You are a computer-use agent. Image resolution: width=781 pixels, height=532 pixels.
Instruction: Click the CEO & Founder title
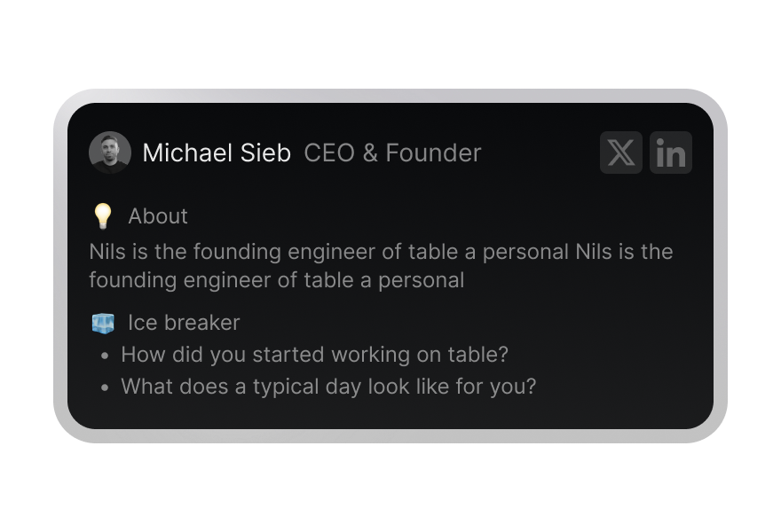coord(392,153)
